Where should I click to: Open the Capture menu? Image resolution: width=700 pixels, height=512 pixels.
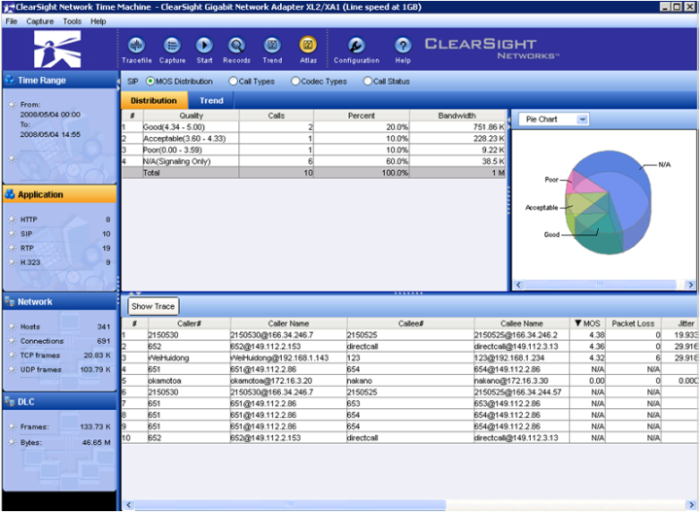tap(40, 21)
